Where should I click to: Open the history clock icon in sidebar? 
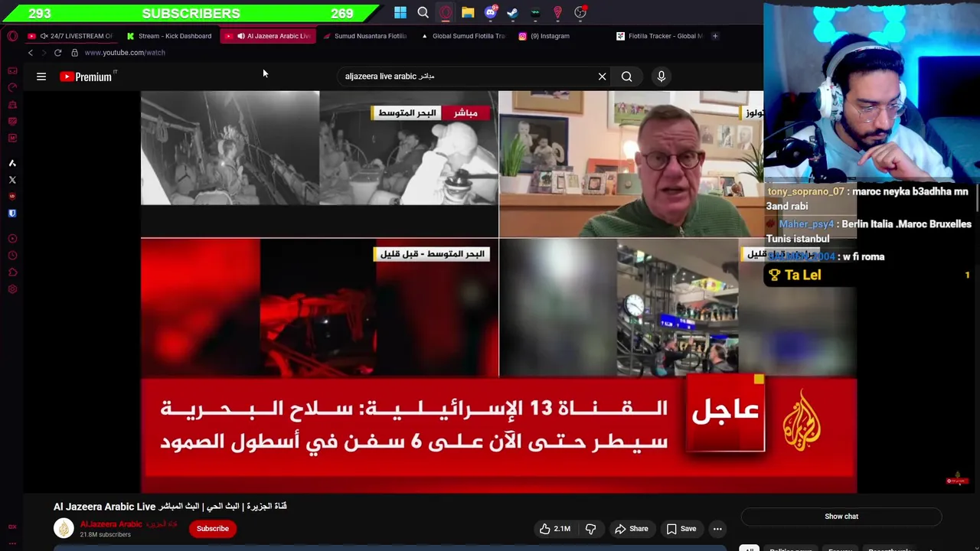pyautogui.click(x=12, y=256)
